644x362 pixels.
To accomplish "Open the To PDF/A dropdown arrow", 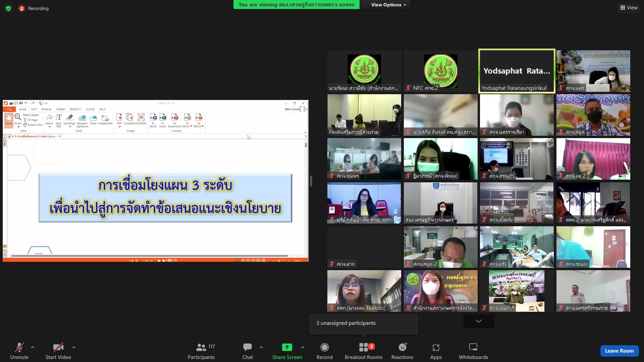I will [203, 126].
